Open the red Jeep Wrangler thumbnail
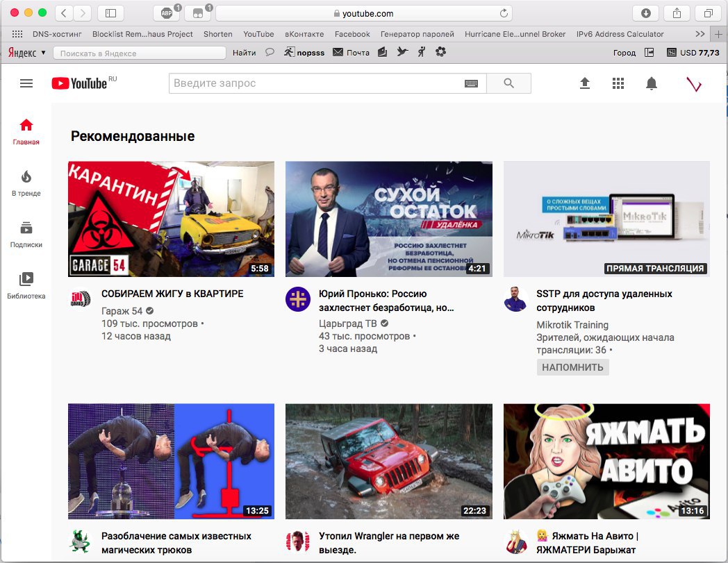 388,462
